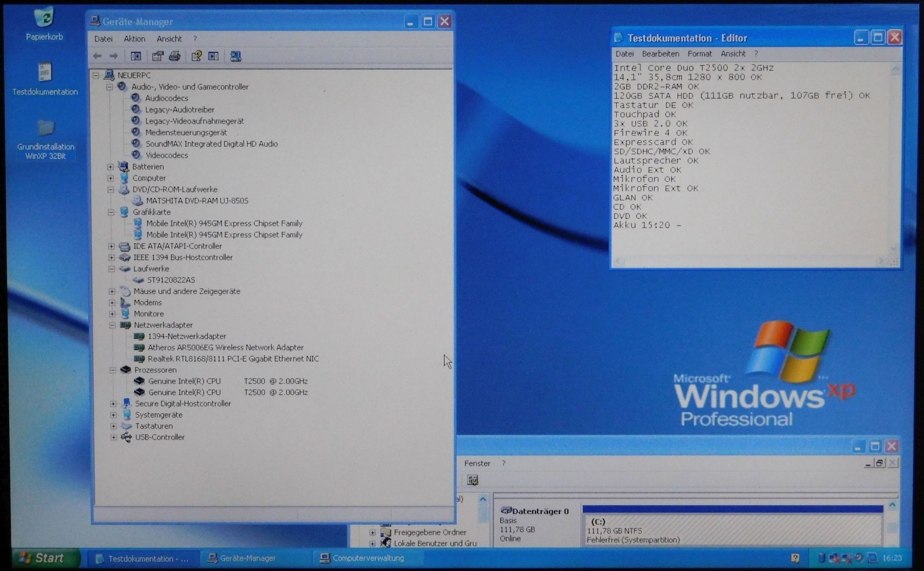Viewport: 924px width, 571px height.
Task: Click the scan for hardware changes icon
Action: click(236, 56)
